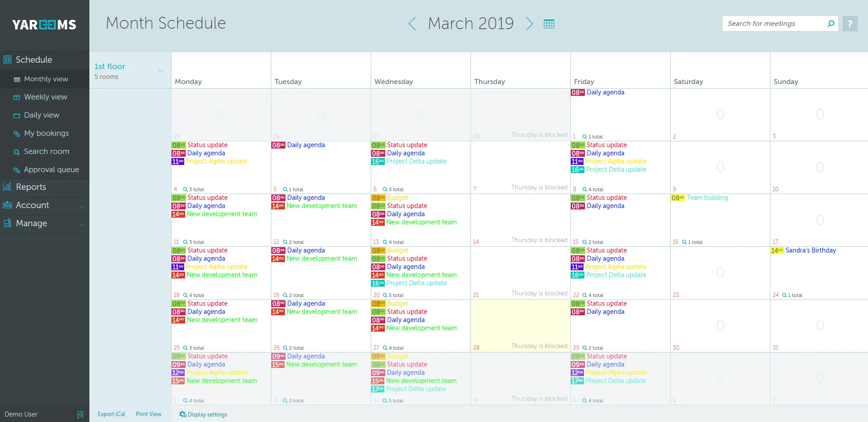Screen dimensions: 868x422
Task: Expand the Account section
Action: 32,205
